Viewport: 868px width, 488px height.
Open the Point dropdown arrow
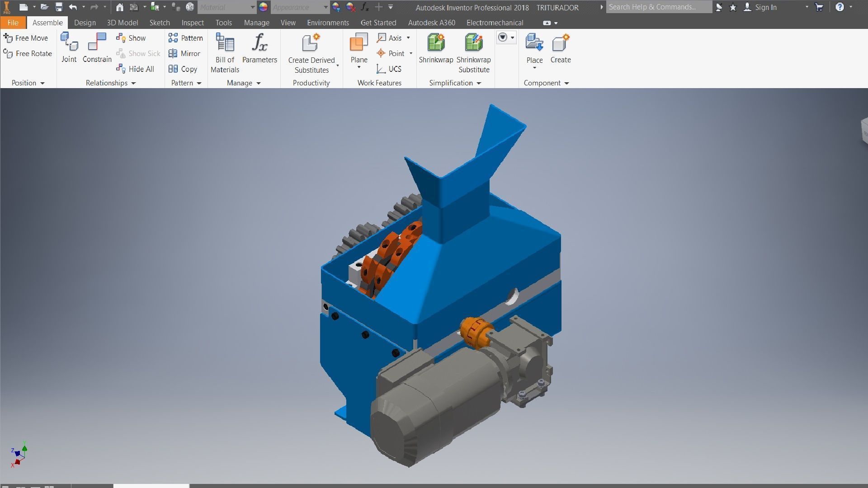click(x=411, y=53)
